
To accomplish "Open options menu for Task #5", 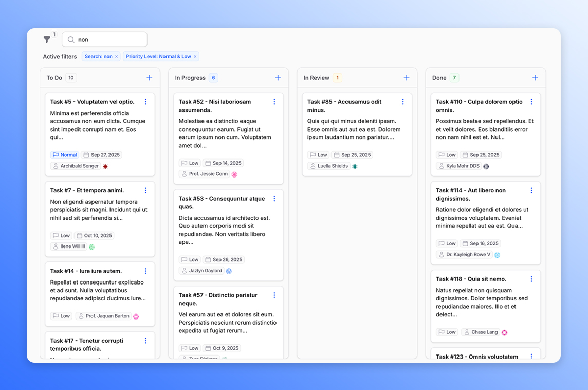I will coord(145,102).
